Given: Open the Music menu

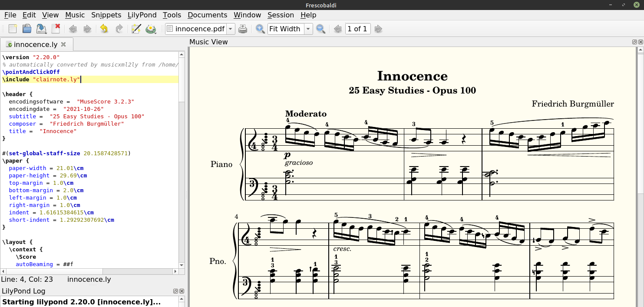Looking at the screenshot, I should [x=75, y=15].
